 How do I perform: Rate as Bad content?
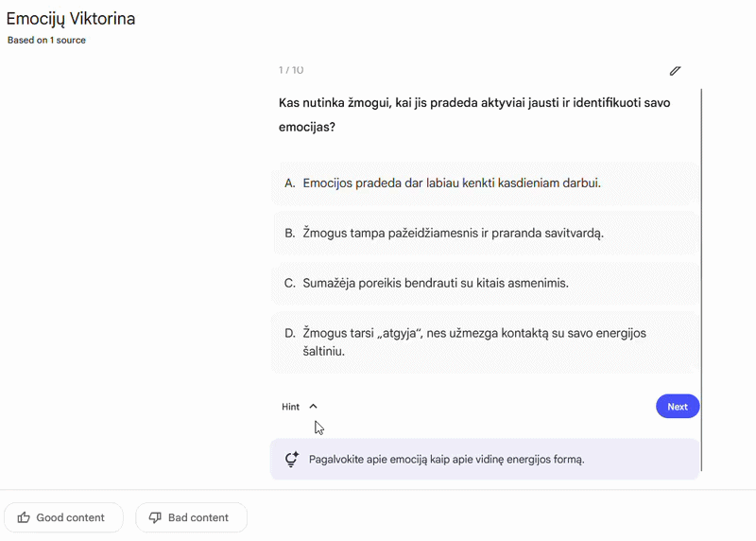coord(191,517)
